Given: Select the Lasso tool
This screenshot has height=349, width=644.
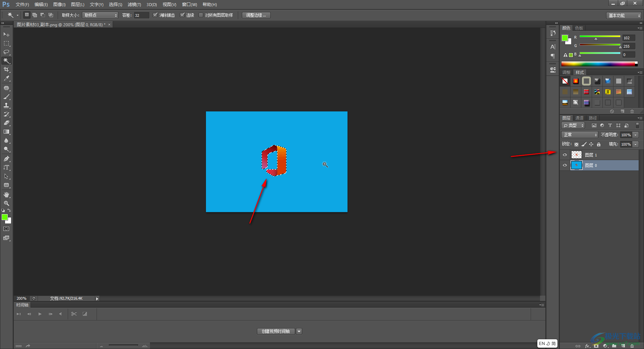Looking at the screenshot, I should point(6,52).
